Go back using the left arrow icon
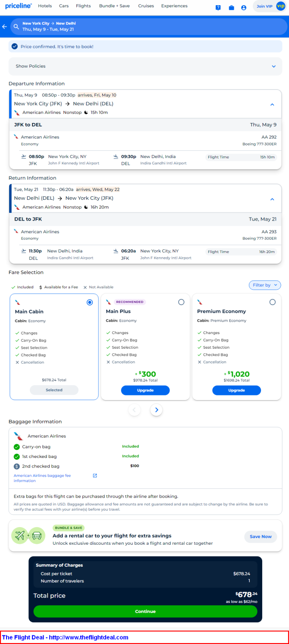Screen dimensions: 289x644 pyautogui.click(x=5, y=26)
